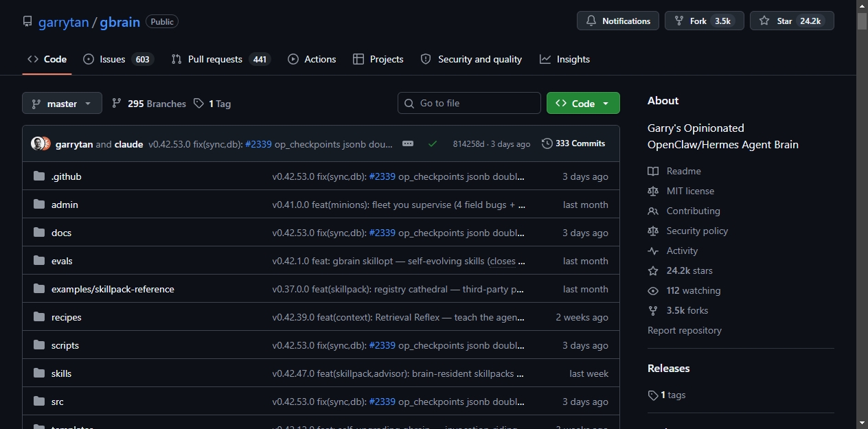The image size is (868, 429).
Task: Click the folder icon of evals
Action: (39, 261)
